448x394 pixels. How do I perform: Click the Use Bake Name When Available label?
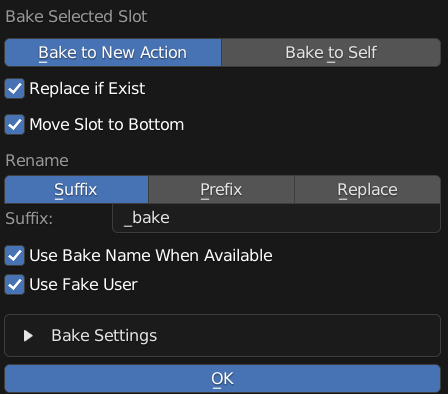(x=151, y=256)
